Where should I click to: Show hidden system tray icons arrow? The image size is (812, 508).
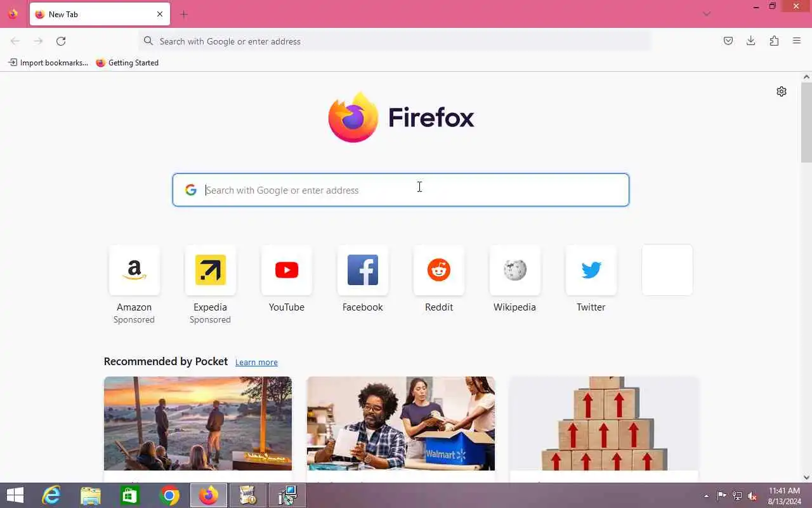tap(707, 496)
